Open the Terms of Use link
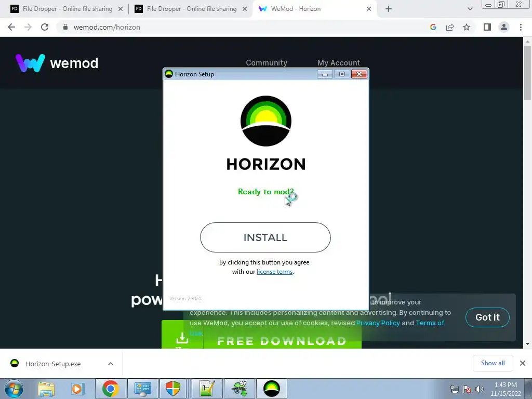 [x=430, y=323]
